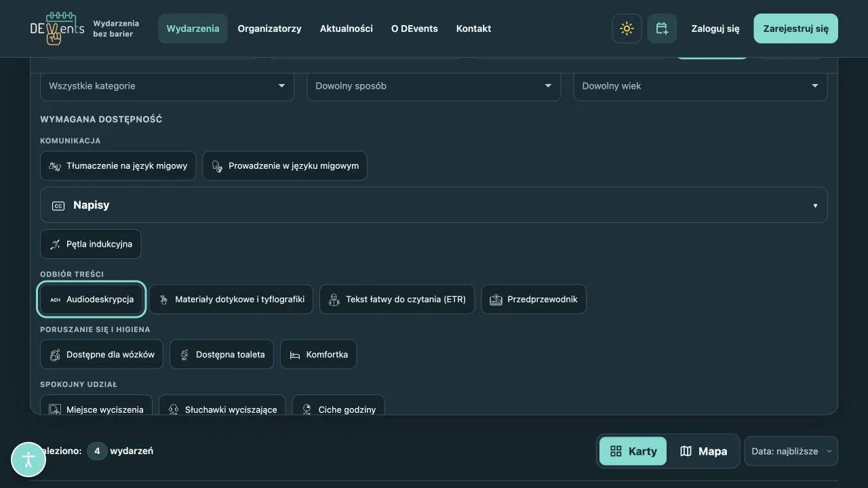Open Dowolny sposób dropdown
Image resolution: width=868 pixels, height=488 pixels.
pos(434,86)
